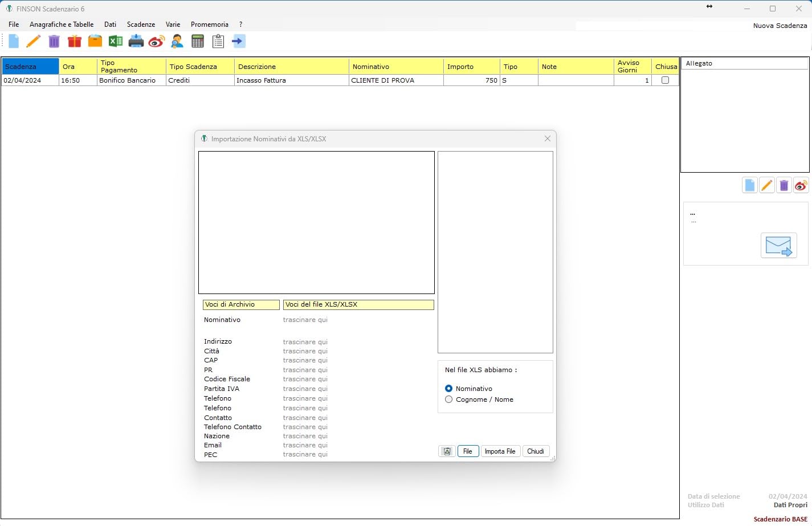Click the small icon button left of File
The image size is (812, 526).
tap(447, 451)
